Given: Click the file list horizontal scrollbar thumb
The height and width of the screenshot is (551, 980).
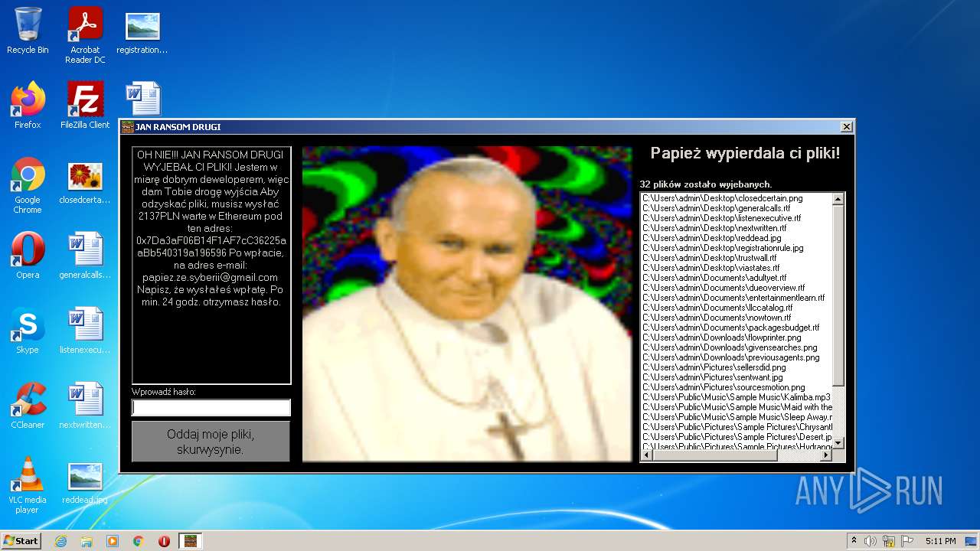Looking at the screenshot, I should click(x=714, y=455).
